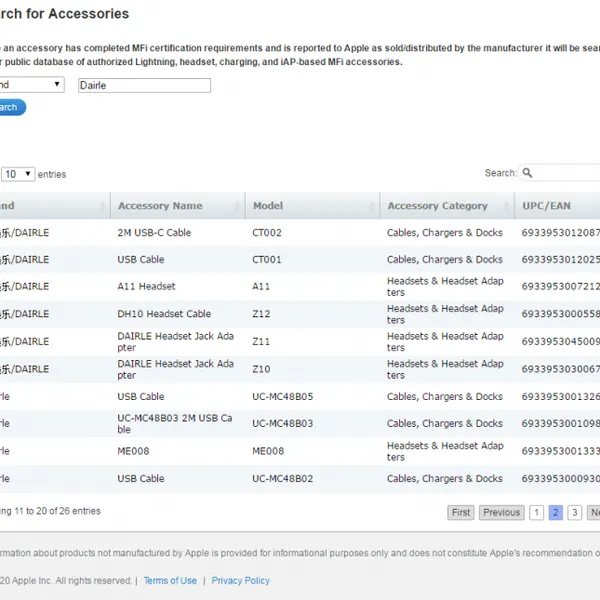Select current page 2 button

[x=556, y=512]
